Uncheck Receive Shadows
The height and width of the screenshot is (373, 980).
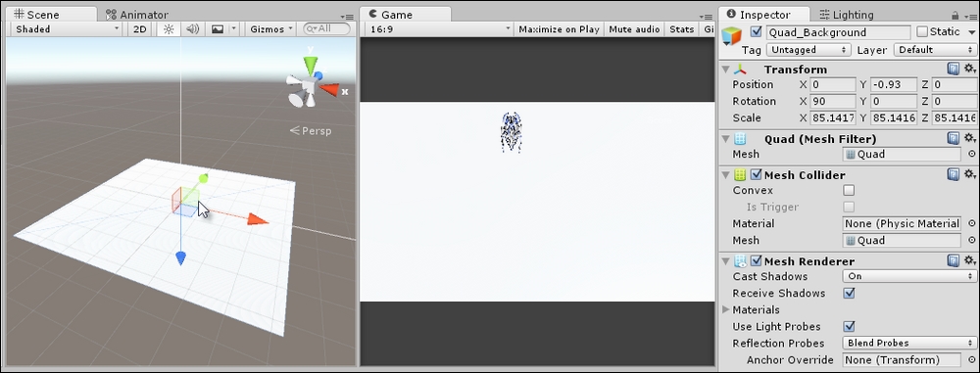point(849,293)
